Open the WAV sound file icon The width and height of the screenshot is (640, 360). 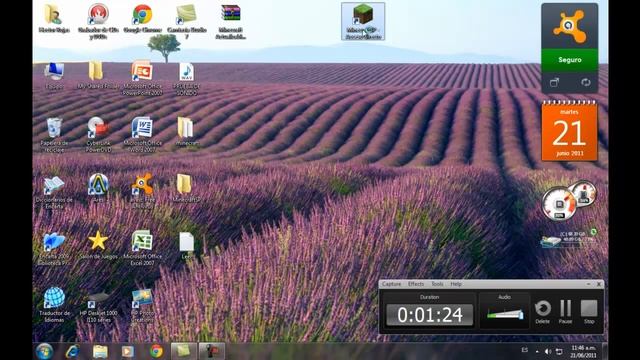187,78
